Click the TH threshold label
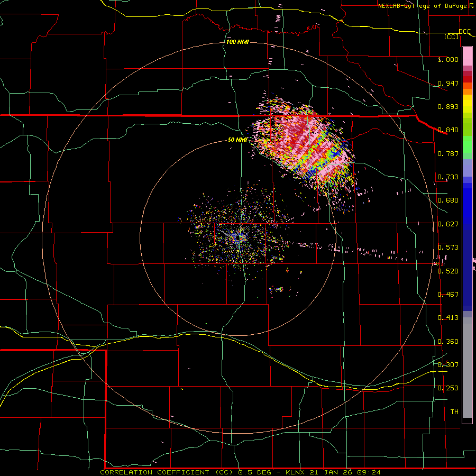The width and height of the screenshot is (476, 476). (454, 411)
